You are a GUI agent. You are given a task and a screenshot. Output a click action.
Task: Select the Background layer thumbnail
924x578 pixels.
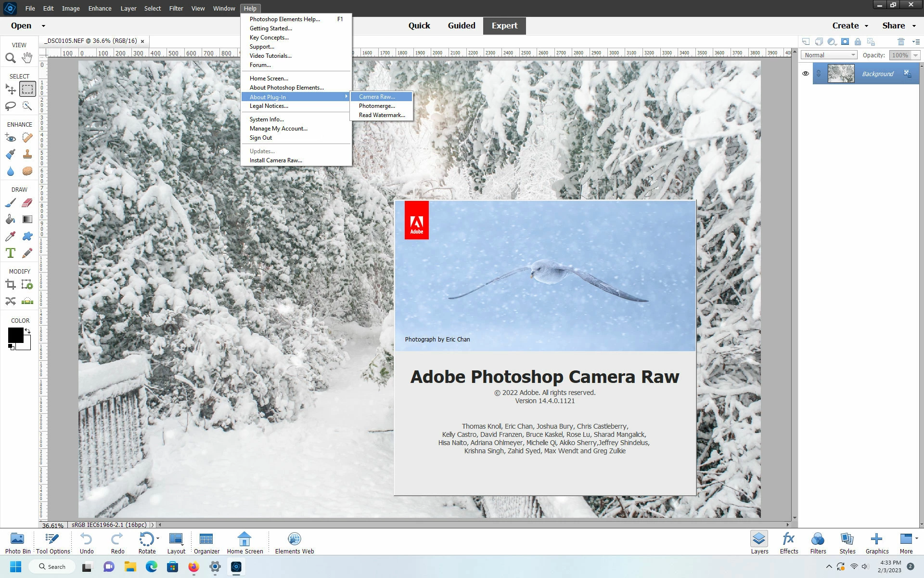pos(841,74)
